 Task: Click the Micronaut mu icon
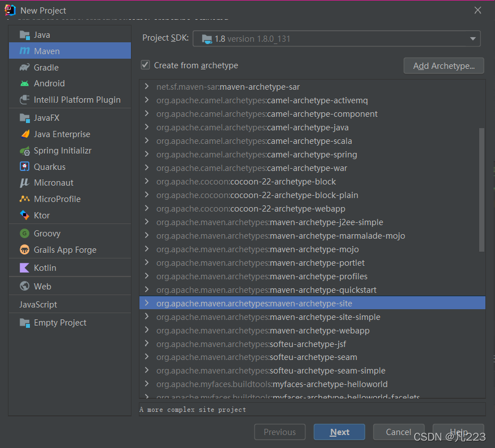click(24, 183)
